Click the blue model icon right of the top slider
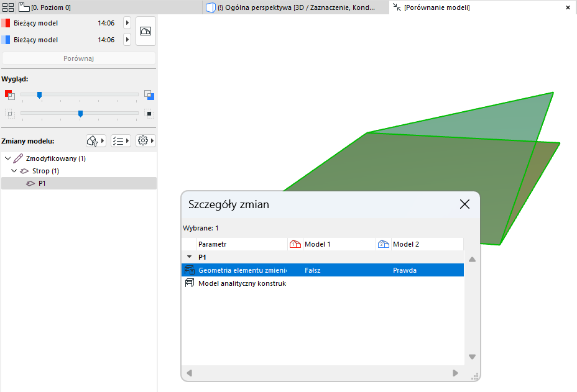This screenshot has width=577, height=392. click(x=149, y=95)
